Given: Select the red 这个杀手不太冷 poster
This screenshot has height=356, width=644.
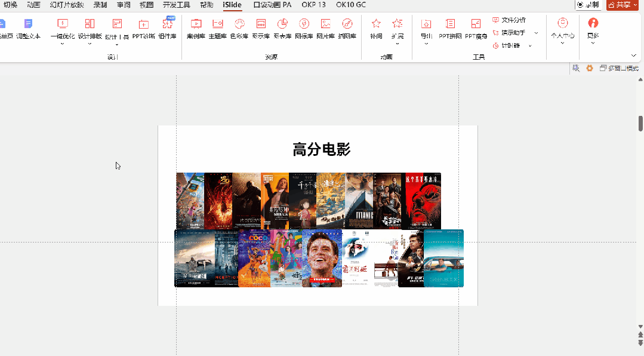Looking at the screenshot, I should [x=423, y=201].
